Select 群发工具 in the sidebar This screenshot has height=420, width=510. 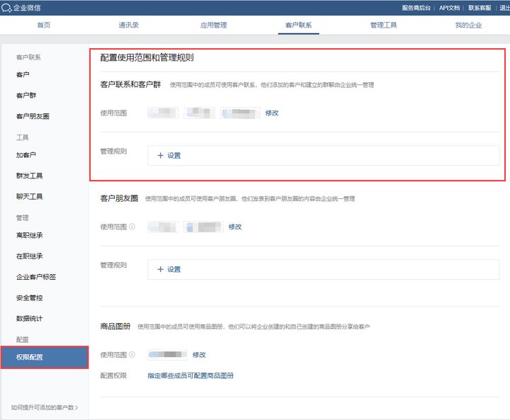[30, 176]
